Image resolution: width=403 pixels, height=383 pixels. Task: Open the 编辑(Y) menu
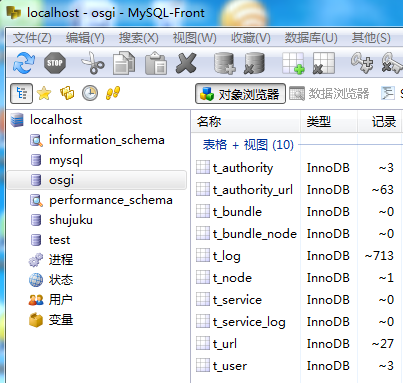click(x=85, y=38)
